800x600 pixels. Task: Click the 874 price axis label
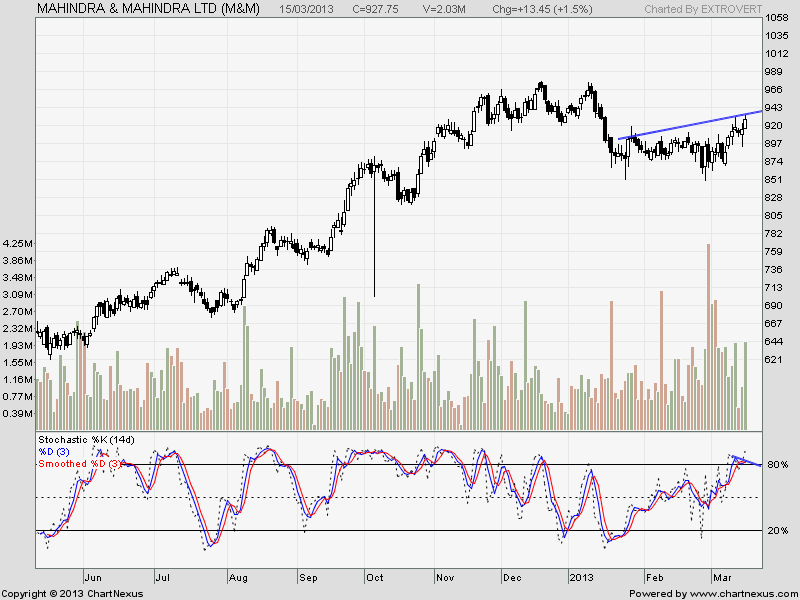773,162
